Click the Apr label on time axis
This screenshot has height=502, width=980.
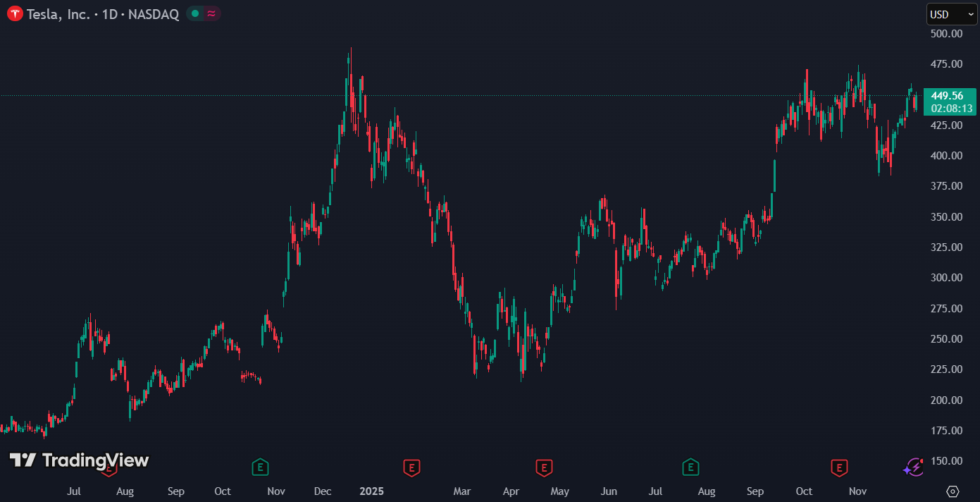point(511,491)
